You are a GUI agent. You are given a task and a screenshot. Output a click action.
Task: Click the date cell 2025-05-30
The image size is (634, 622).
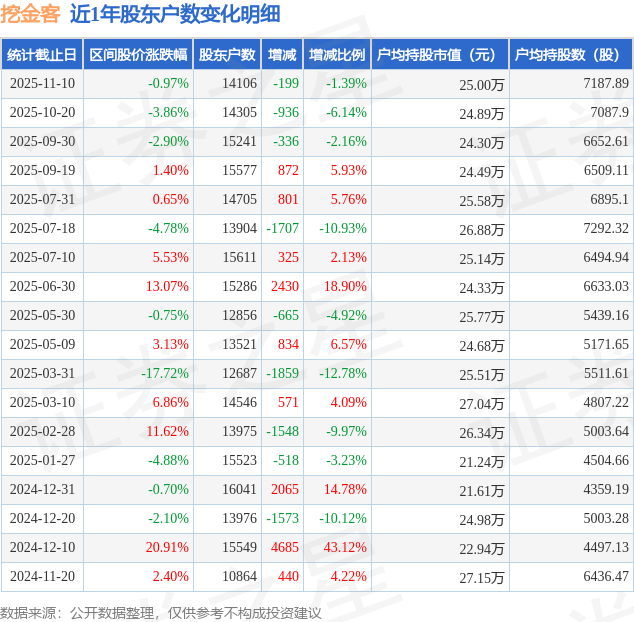pyautogui.click(x=42, y=315)
